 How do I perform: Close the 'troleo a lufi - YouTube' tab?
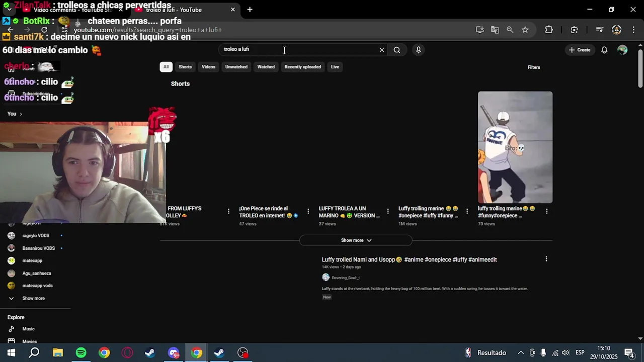pos(233,10)
